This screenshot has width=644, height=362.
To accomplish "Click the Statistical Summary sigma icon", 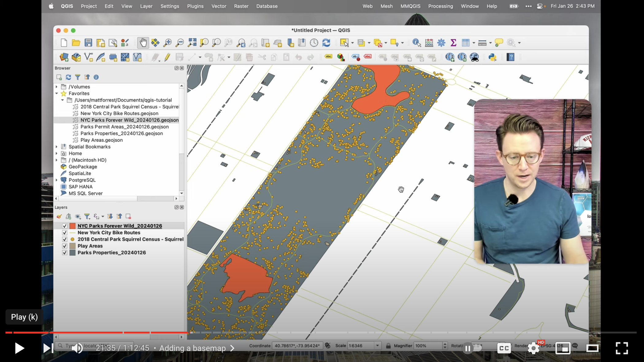I will point(453,43).
